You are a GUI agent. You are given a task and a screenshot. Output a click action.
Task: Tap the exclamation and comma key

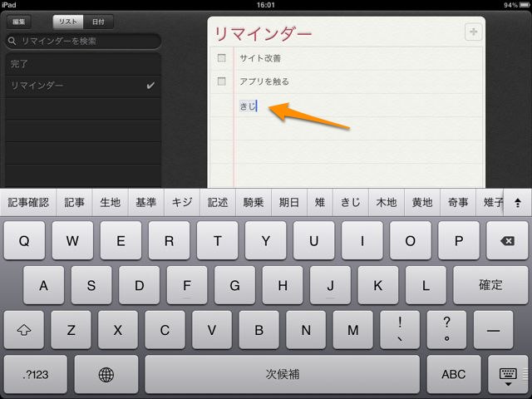click(400, 330)
